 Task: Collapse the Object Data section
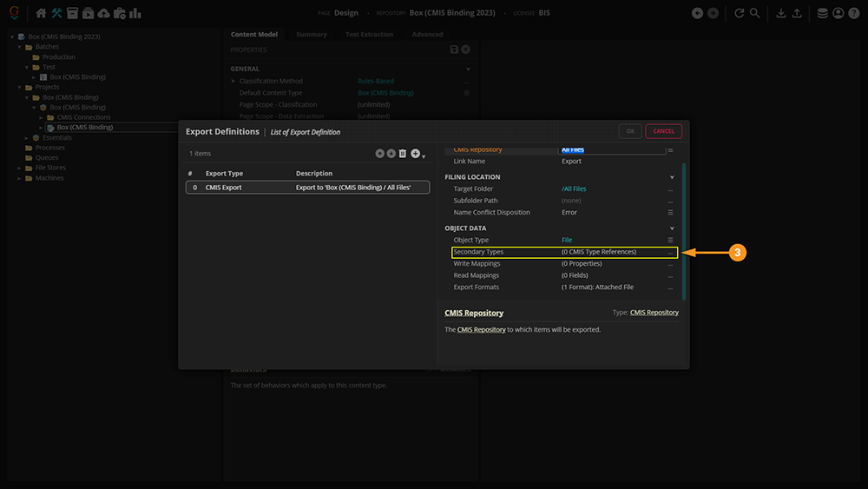[x=672, y=228]
